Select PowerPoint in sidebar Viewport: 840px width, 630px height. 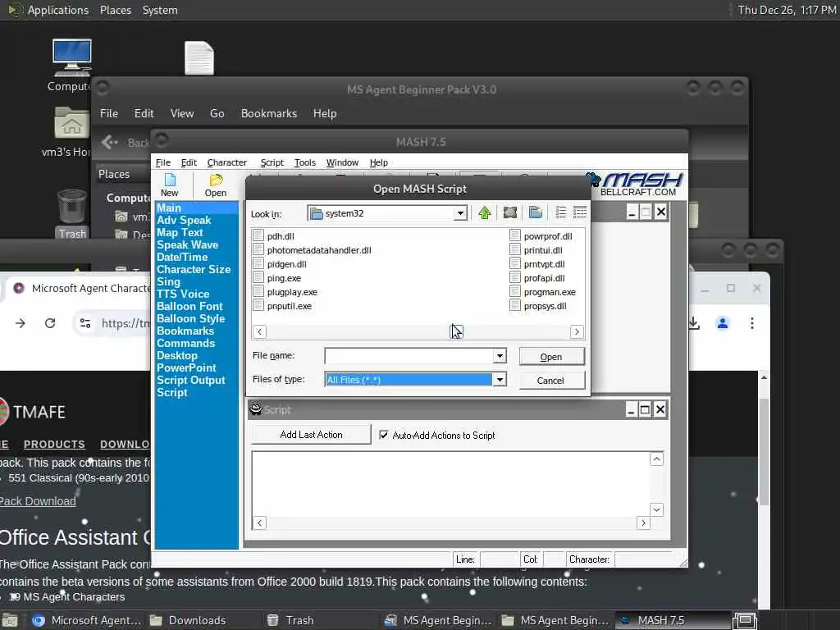point(186,368)
